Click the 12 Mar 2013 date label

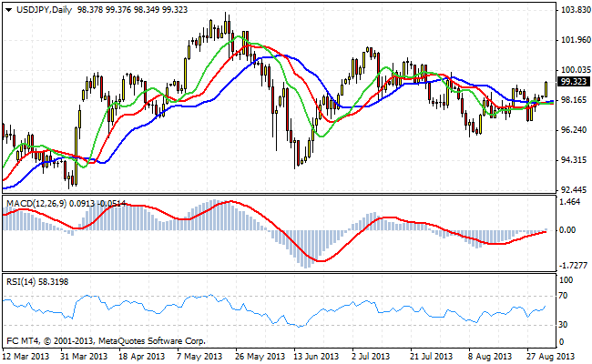click(26, 356)
